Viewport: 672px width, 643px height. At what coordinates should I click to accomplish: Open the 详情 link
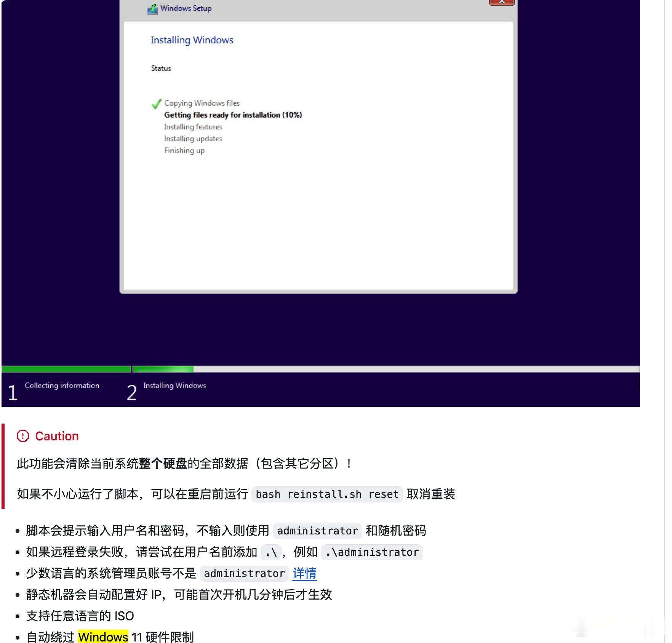pos(304,573)
